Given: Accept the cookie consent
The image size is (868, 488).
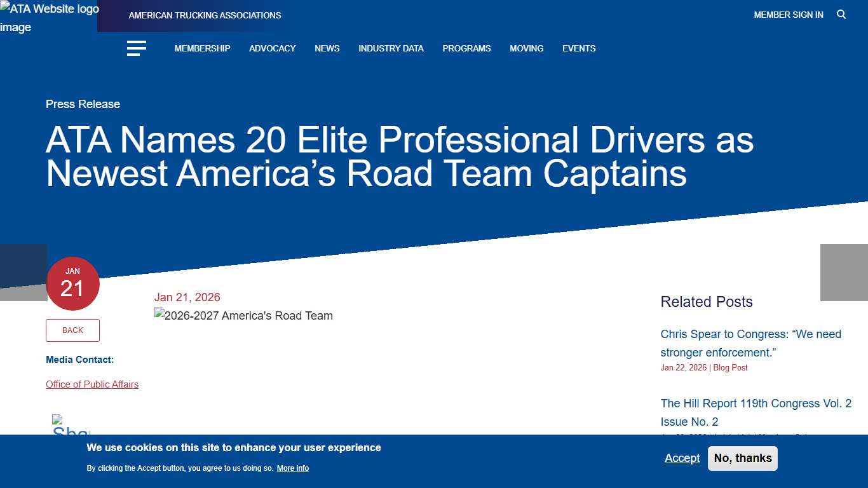Looking at the screenshot, I should 682,458.
